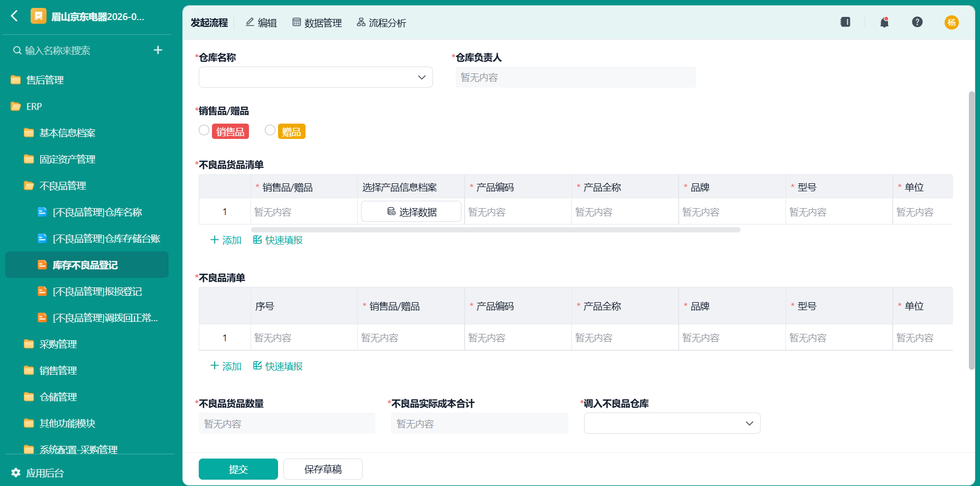Click 产品全称 cell in 不良品清单 row 1
The height and width of the screenshot is (486, 980).
(625, 338)
